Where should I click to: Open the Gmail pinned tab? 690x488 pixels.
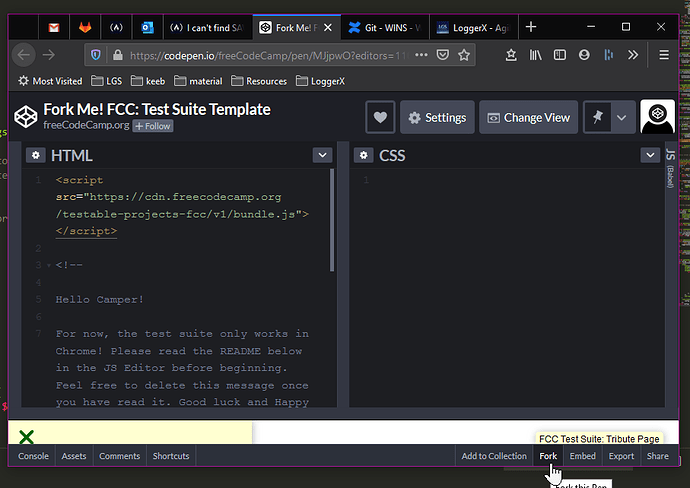pos(54,28)
